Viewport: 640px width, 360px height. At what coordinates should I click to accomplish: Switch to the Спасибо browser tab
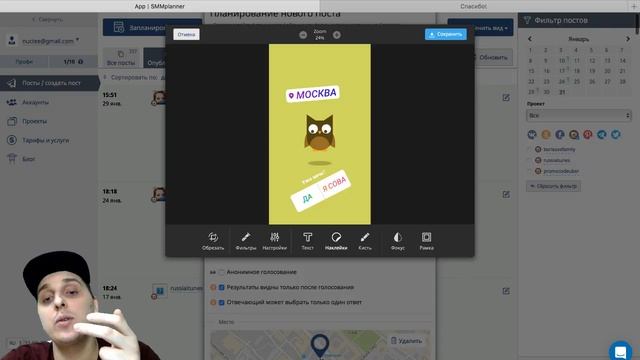(473, 6)
